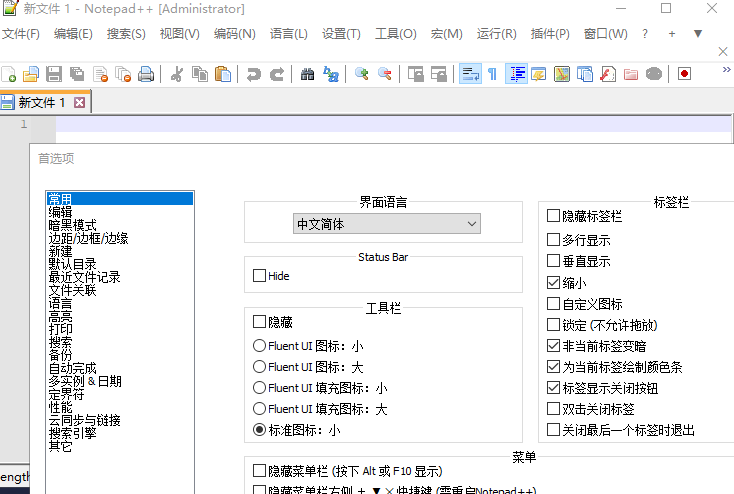734x494 pixels.
Task: Check the toolbar 隐藏 checkbox
Action: click(259, 322)
